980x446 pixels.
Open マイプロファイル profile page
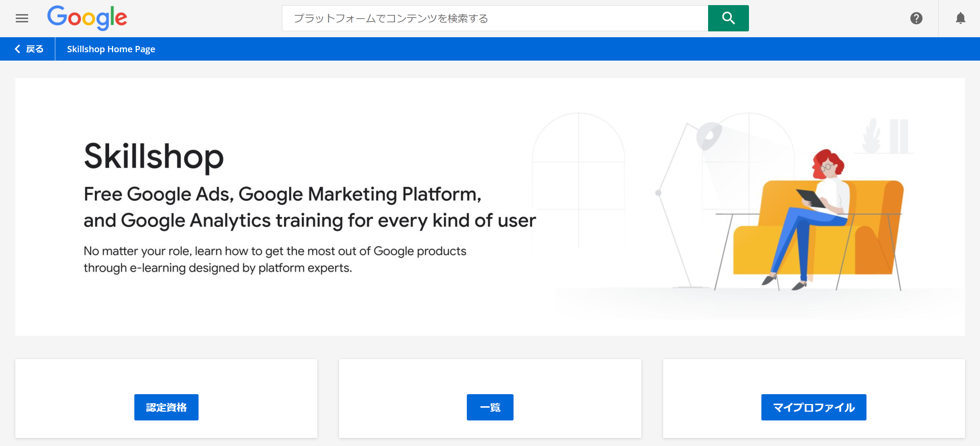814,407
